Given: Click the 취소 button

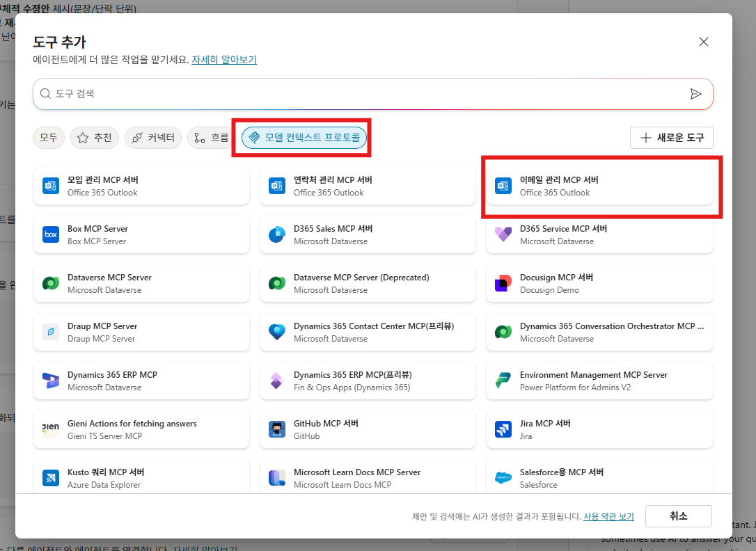Looking at the screenshot, I should pyautogui.click(x=678, y=516).
